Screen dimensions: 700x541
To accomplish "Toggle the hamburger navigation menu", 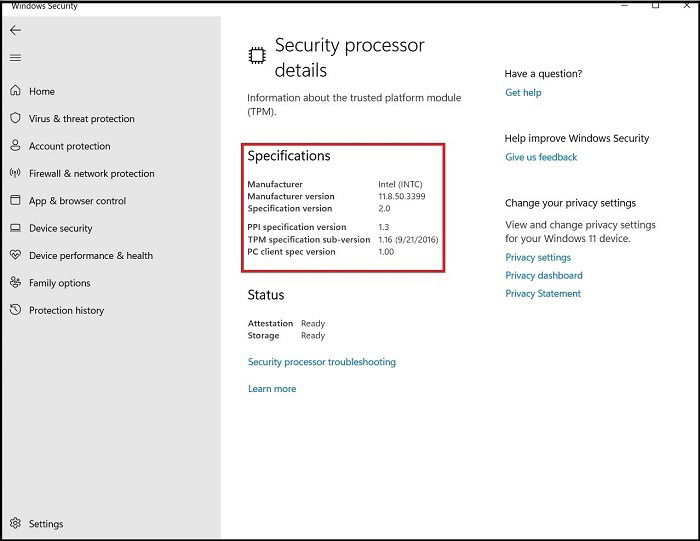I will (15, 58).
